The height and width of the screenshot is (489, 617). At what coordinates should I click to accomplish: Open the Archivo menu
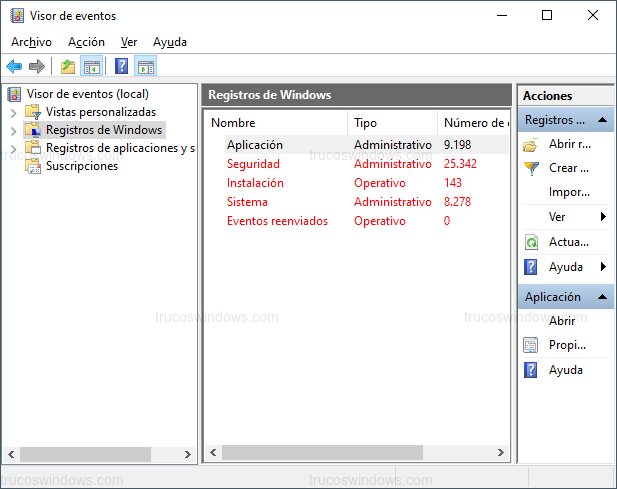(x=31, y=42)
